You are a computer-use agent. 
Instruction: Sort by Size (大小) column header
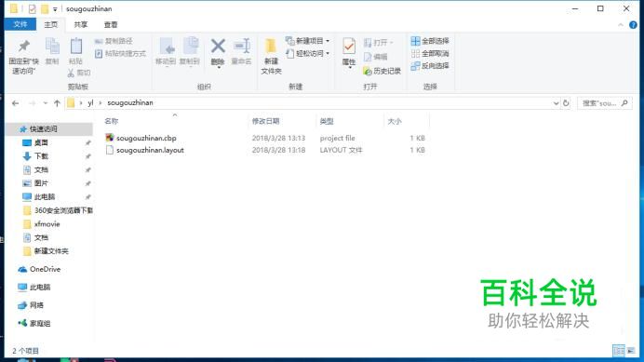click(x=395, y=121)
